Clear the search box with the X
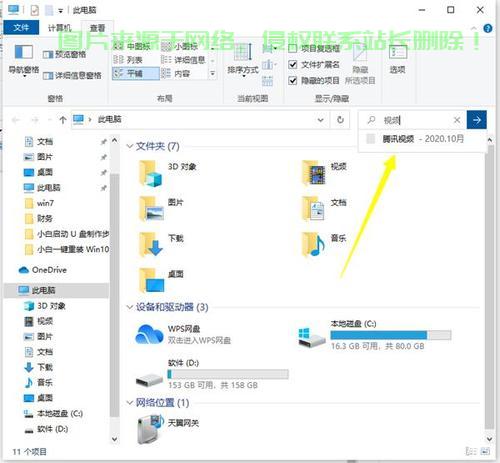This screenshot has height=463, width=500. pyautogui.click(x=457, y=120)
